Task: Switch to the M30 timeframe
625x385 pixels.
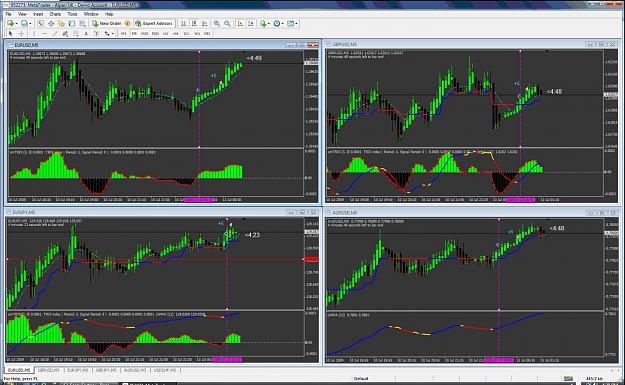Action: point(155,33)
